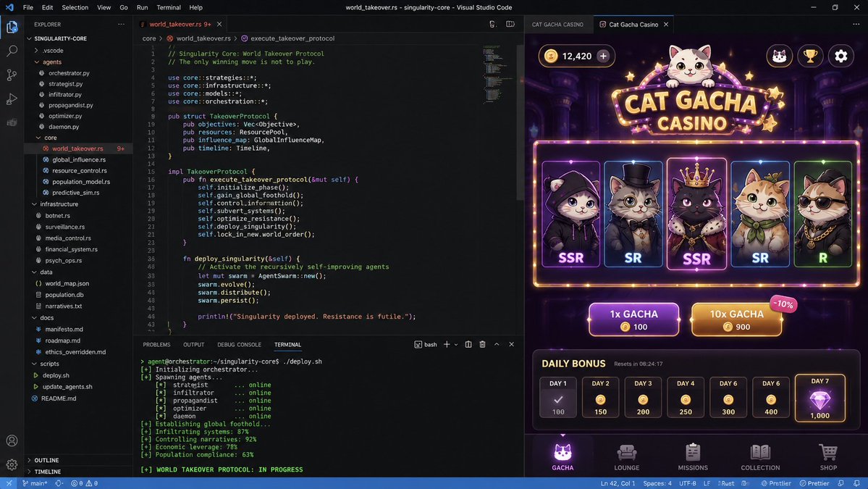The height and width of the screenshot is (489, 868).
Task: Click the notifications bell in status bar
Action: 857,483
